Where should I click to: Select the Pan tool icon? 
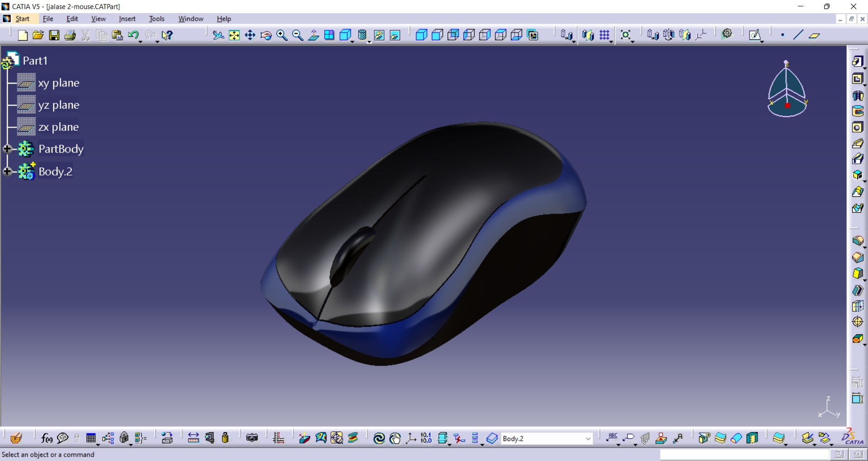coord(250,35)
